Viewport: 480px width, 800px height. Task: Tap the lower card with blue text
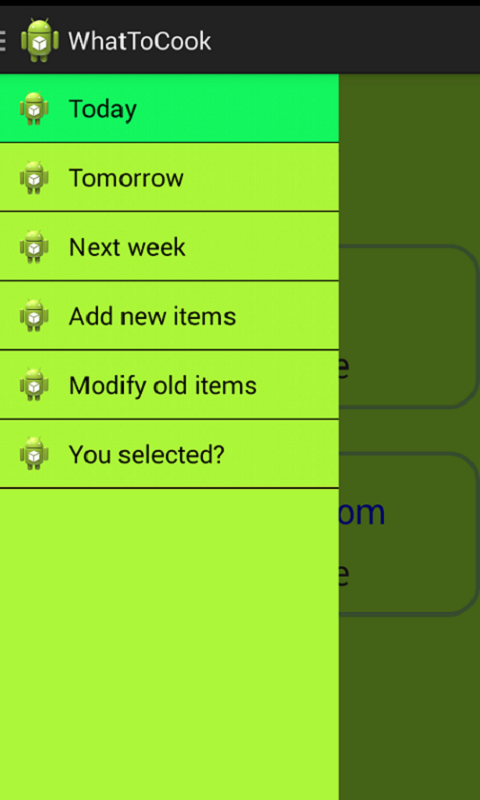point(408,534)
